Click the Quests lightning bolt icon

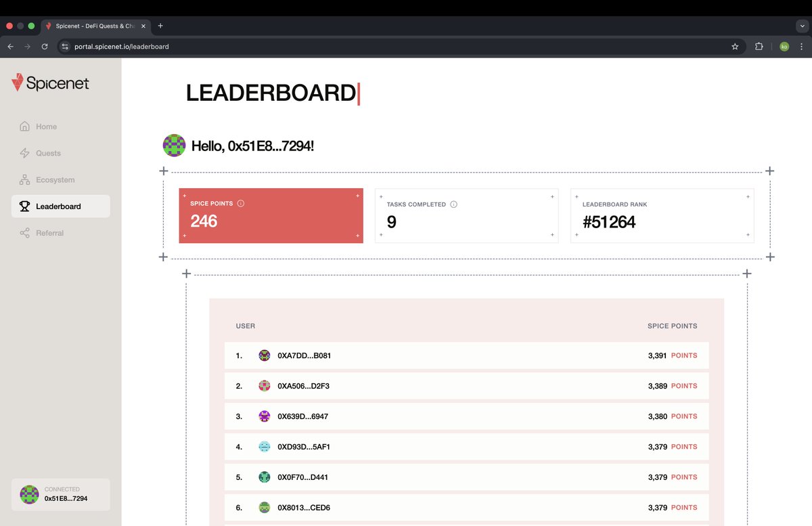(25, 153)
